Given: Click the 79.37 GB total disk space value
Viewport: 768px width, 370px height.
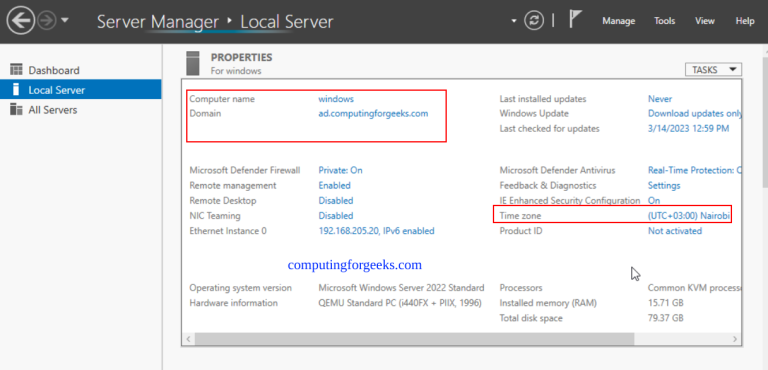Looking at the screenshot, I should 665,318.
